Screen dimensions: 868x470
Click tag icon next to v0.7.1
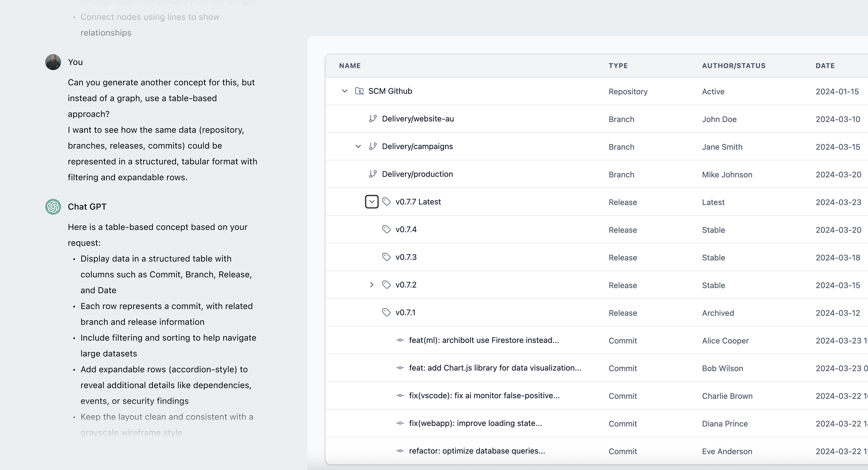click(x=387, y=312)
